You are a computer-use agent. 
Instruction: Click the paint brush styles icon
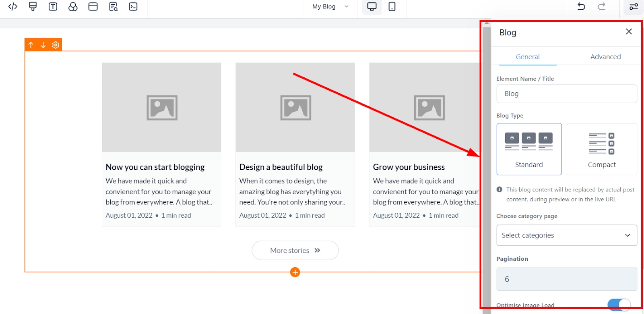33,6
